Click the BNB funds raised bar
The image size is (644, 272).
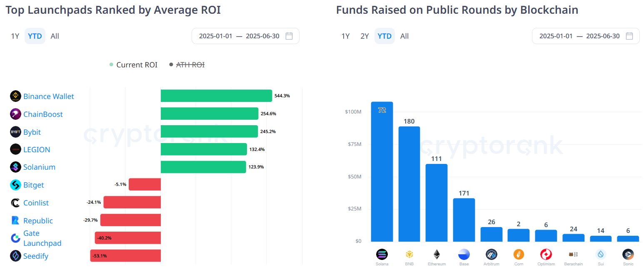[409, 184]
